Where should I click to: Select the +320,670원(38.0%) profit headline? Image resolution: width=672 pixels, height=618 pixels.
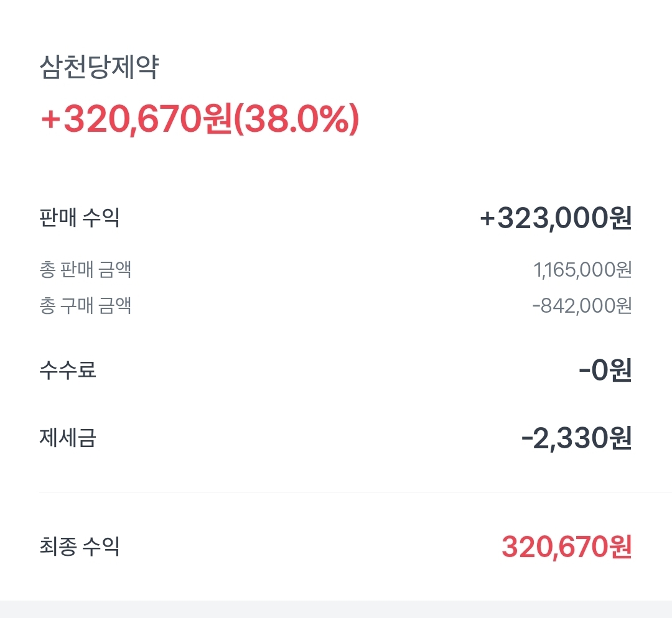pos(200,119)
